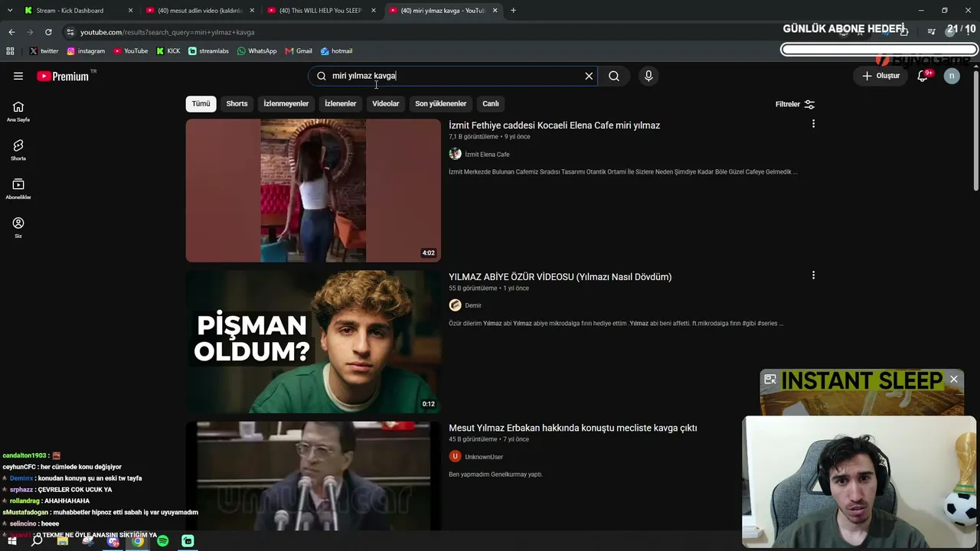980x551 pixels.
Task: Open Abonelikler in the sidebar
Action: 18,189
